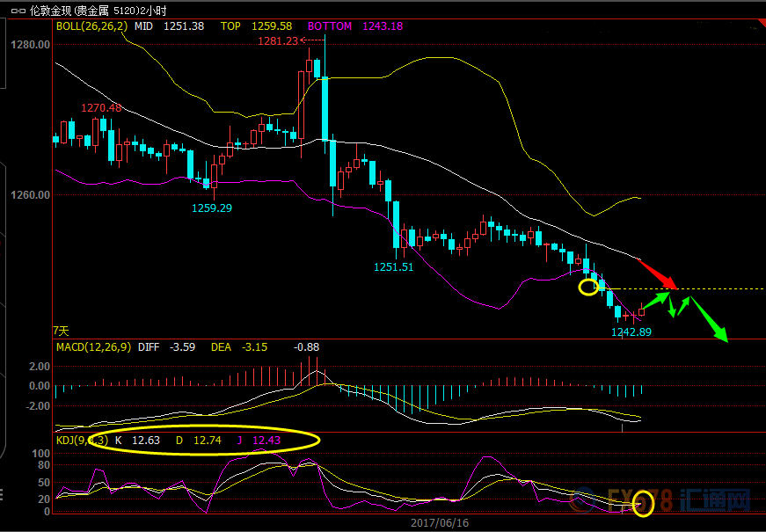Click the 2017/06/16 date label
The height and width of the screenshot is (532, 766).
click(440, 523)
